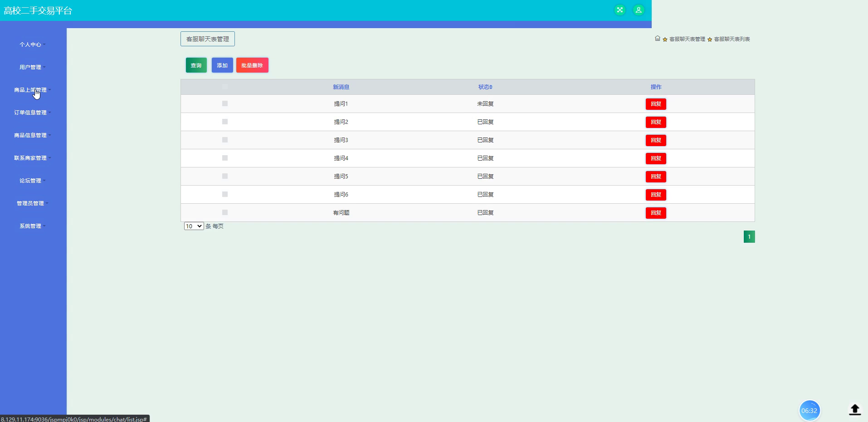Viewport: 868px width, 422px height.
Task: Expand 用户管理 sidebar menu
Action: pos(33,67)
